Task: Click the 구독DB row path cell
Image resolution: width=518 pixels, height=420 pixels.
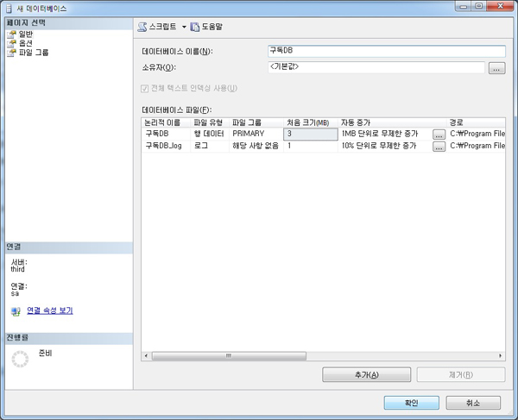Action: tap(477, 134)
